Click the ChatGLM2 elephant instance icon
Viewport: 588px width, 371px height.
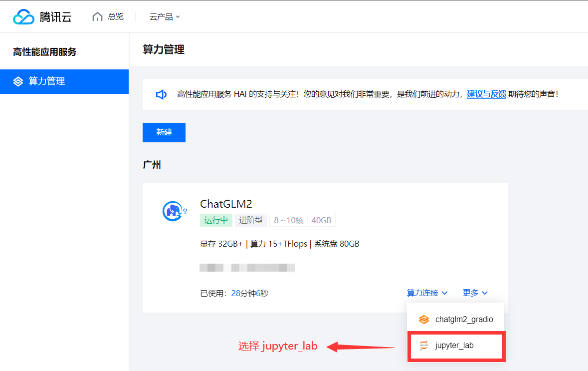pyautogui.click(x=175, y=211)
